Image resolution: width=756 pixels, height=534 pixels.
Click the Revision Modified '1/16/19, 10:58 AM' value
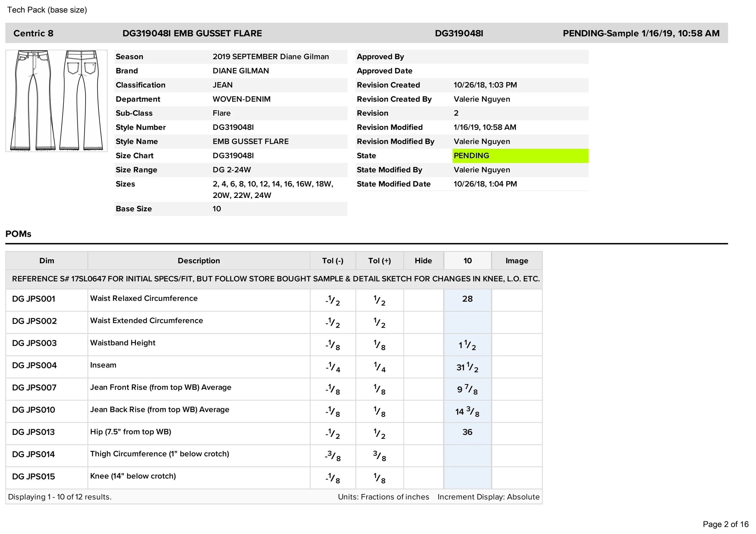coord(485,127)
